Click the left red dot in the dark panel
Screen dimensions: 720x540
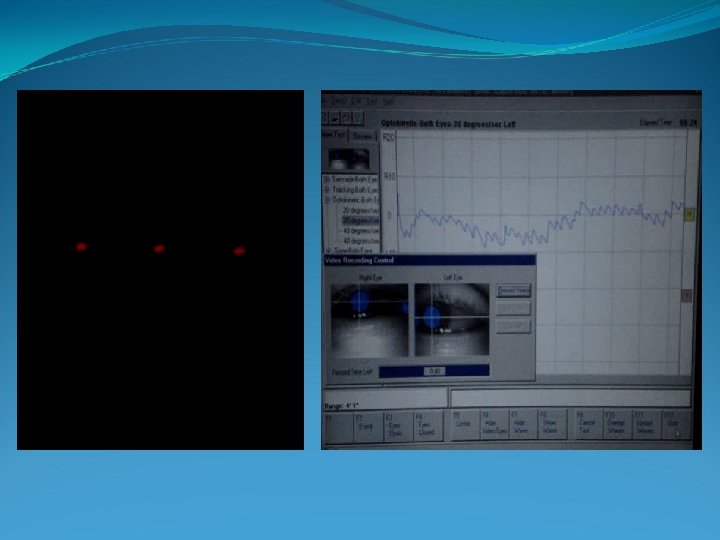click(81, 247)
